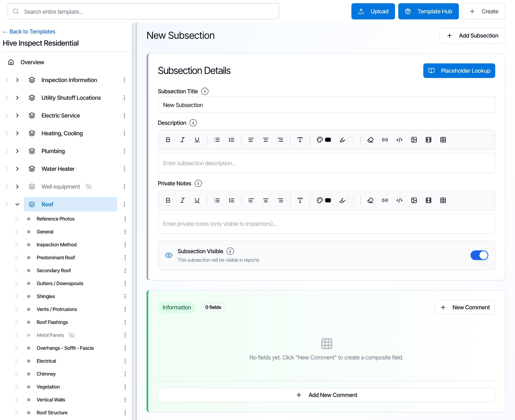Go Back to Templates
The image size is (515, 420).
point(29,32)
